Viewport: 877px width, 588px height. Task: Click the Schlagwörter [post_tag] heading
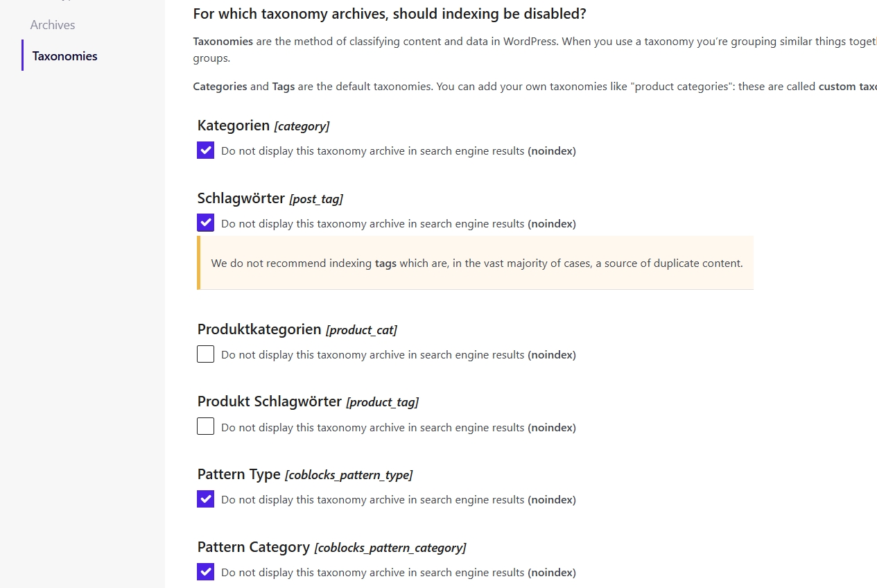click(x=270, y=198)
